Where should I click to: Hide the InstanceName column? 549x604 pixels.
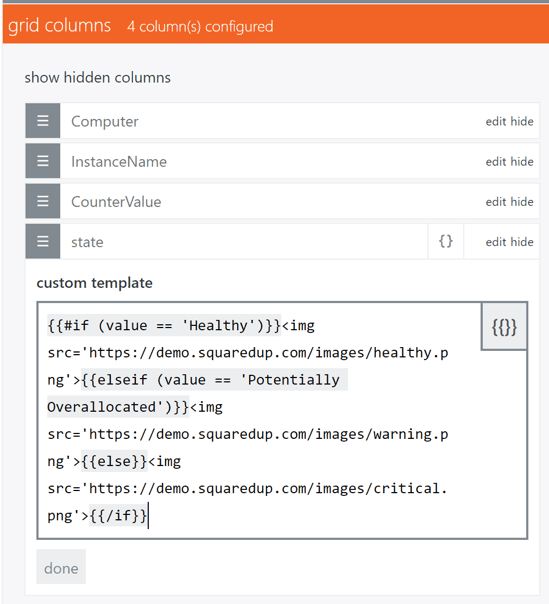point(522,161)
